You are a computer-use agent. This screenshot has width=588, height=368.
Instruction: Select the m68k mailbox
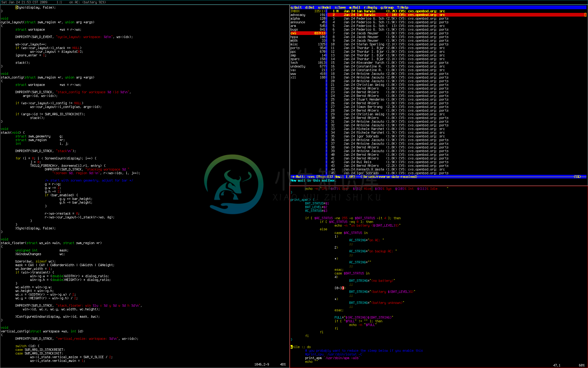[x=308, y=40]
